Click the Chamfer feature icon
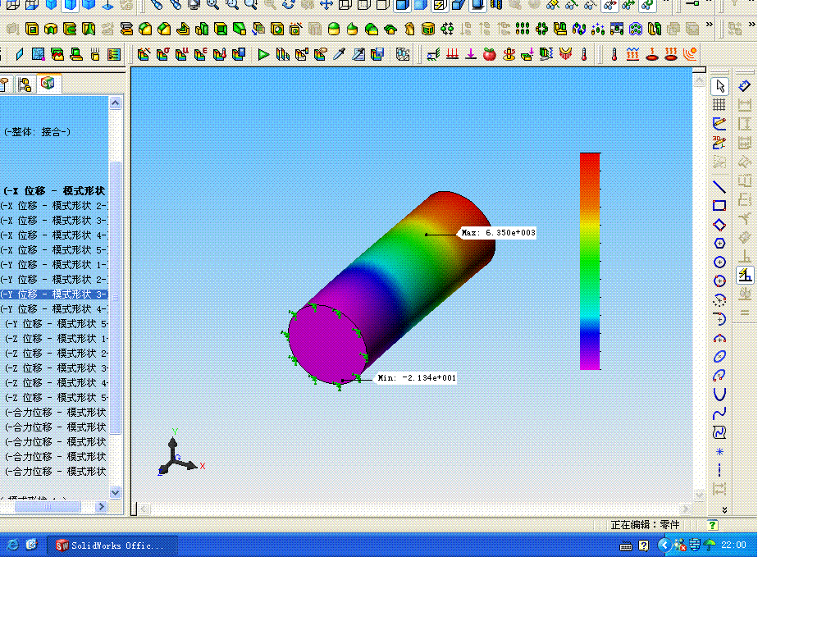 164,29
